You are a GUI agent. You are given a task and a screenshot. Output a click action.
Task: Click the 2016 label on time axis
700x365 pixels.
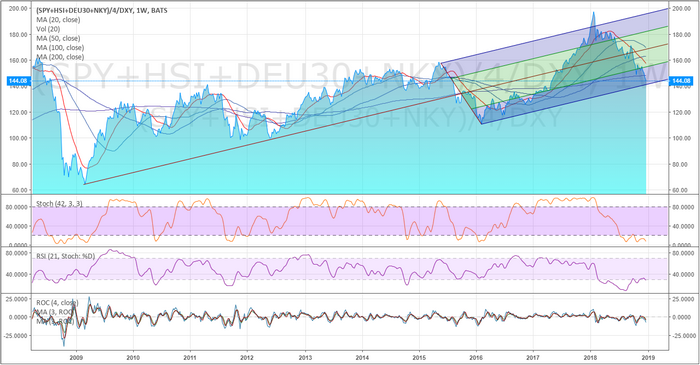pyautogui.click(x=476, y=357)
